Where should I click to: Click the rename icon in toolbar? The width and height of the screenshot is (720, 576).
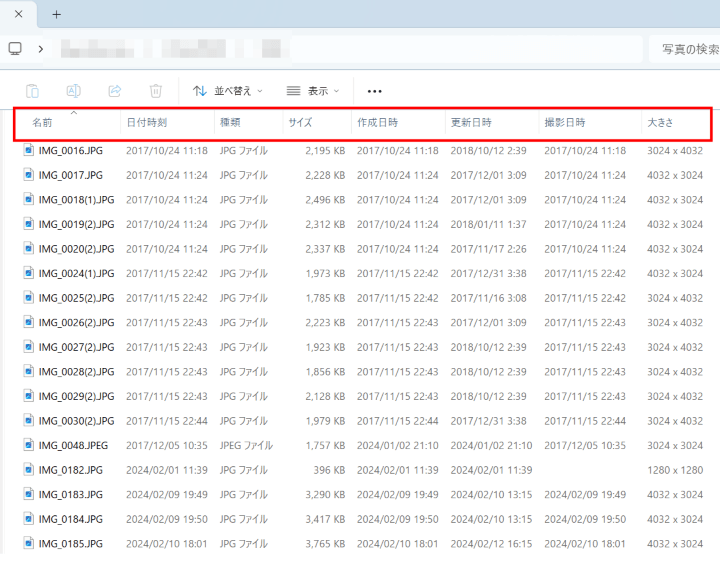pyautogui.click(x=73, y=91)
